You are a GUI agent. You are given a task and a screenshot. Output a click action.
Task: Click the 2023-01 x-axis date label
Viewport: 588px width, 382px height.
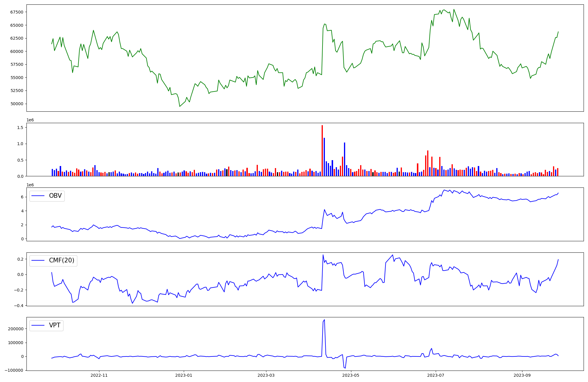click(184, 375)
